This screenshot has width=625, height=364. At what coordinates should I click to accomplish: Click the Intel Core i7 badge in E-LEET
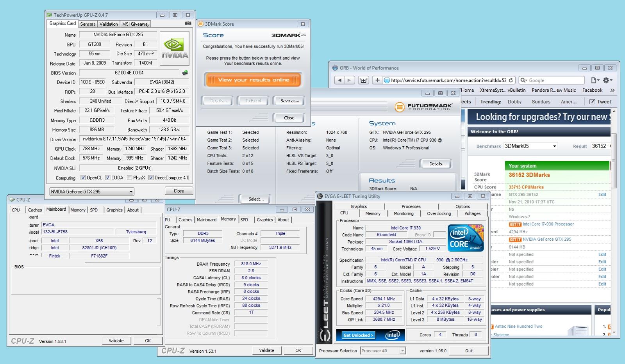pyautogui.click(x=465, y=238)
